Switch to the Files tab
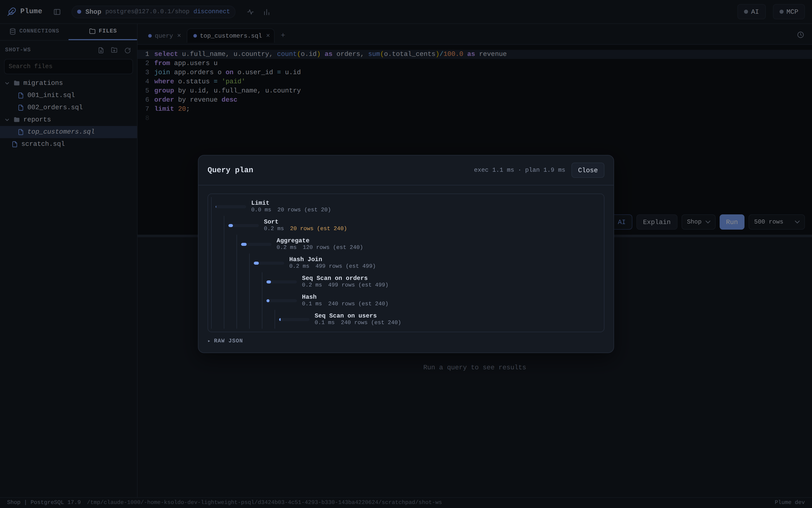 coord(103,31)
